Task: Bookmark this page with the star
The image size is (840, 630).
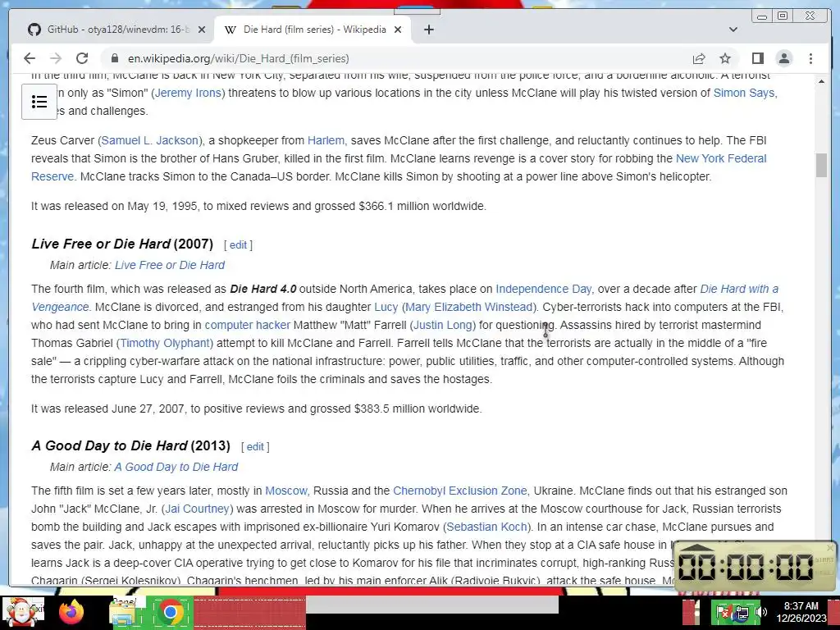Action: (725, 58)
